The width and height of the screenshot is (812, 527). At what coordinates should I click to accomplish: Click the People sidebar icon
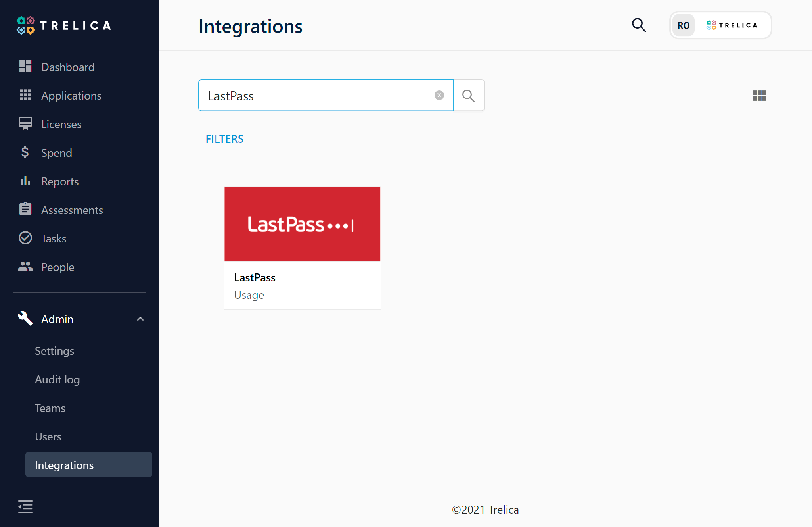(x=25, y=267)
